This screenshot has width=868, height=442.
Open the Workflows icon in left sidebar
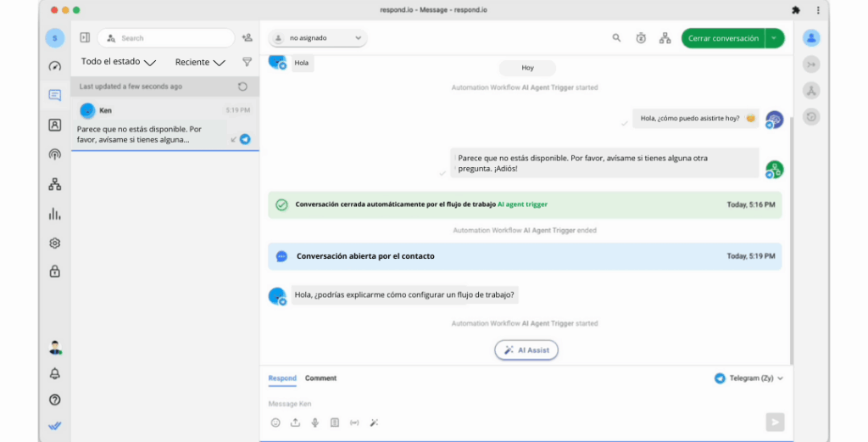click(55, 184)
